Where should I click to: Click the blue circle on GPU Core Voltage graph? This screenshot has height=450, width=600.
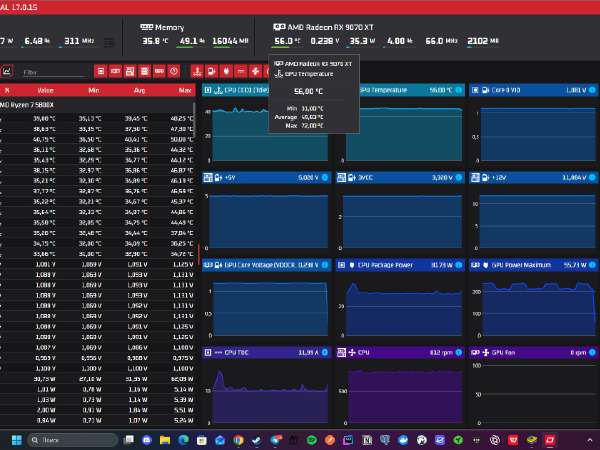325,265
